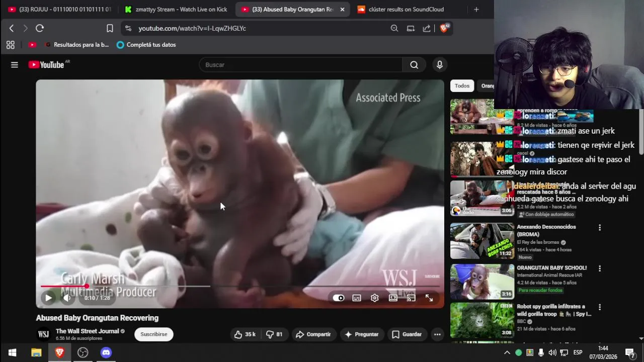
Task: Open picture-in-picture icon in address bar
Action: tap(411, 28)
